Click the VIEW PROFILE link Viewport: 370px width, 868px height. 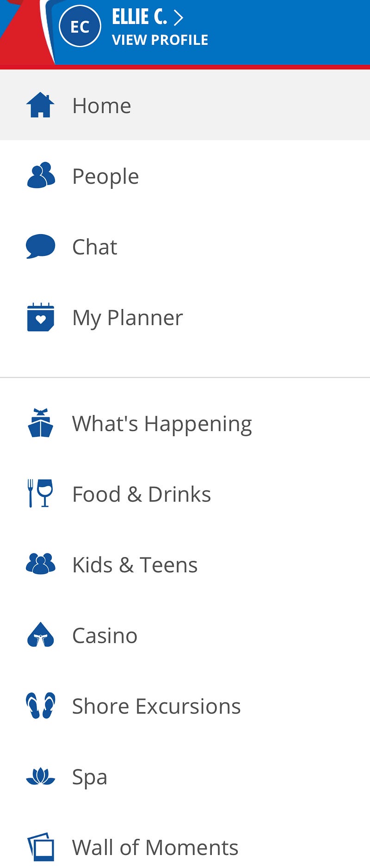(x=160, y=40)
